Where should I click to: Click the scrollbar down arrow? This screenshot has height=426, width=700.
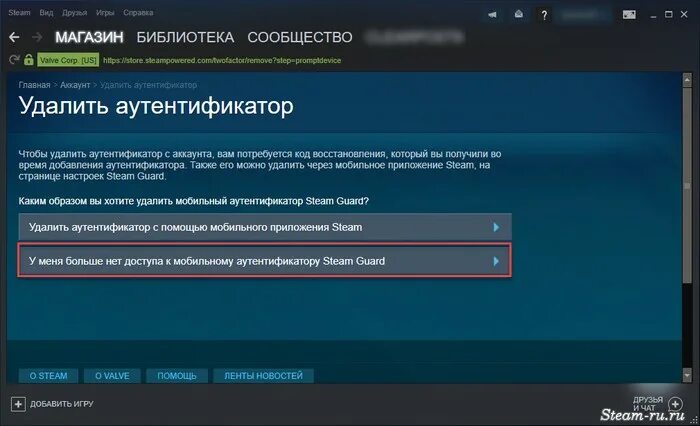click(687, 376)
